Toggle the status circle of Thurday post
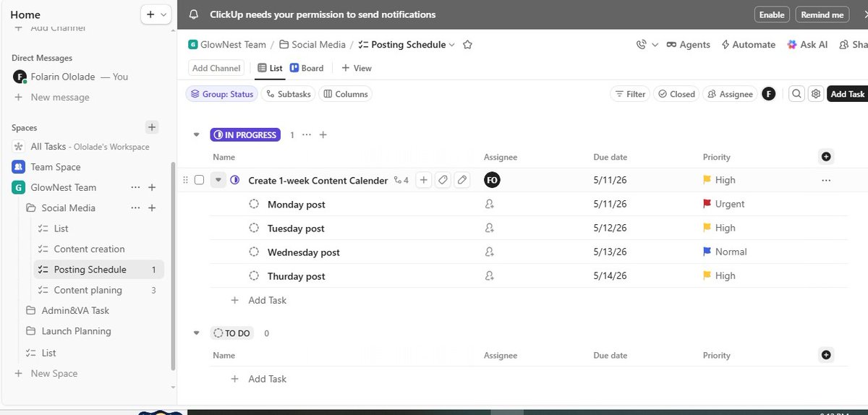 pyautogui.click(x=254, y=276)
